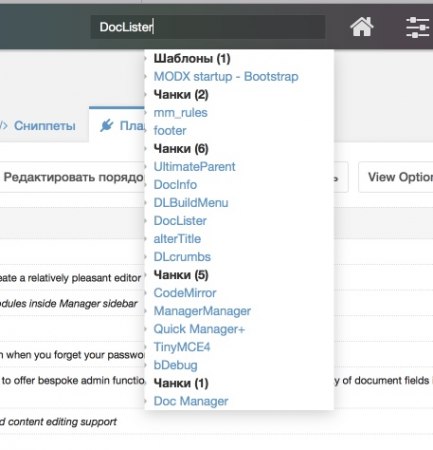Click the plug icon on plugins tab
This screenshot has height=450, width=433.
point(107,126)
